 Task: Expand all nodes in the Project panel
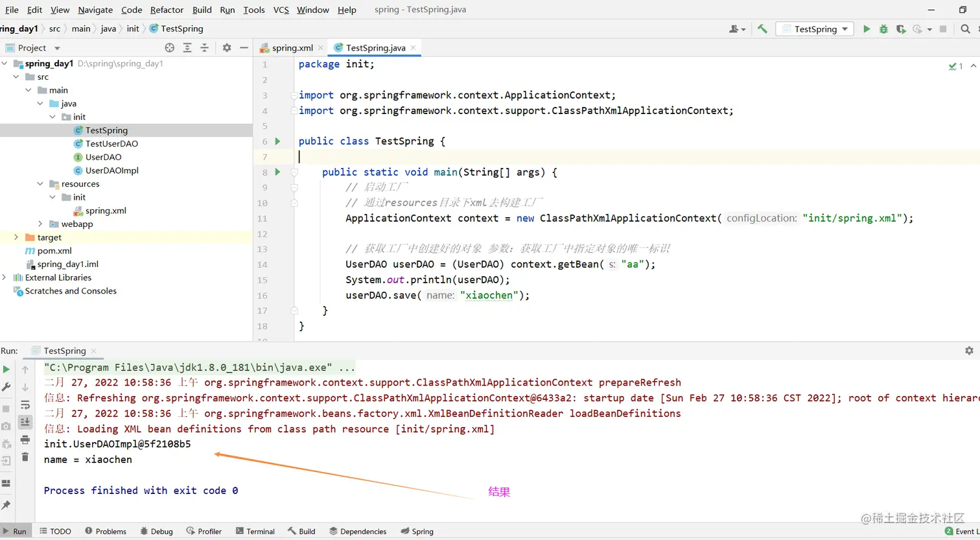point(187,47)
